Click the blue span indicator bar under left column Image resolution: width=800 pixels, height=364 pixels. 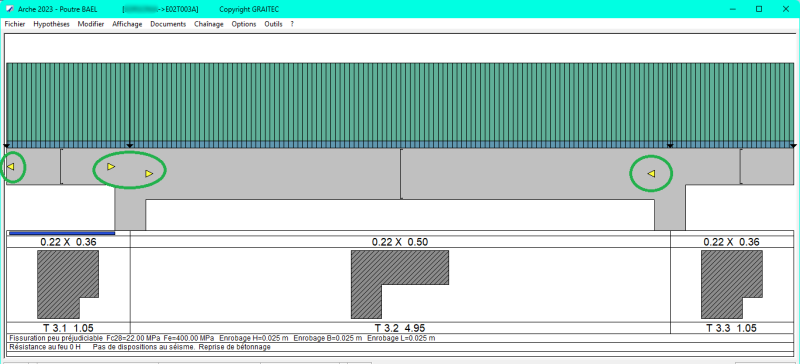[62, 233]
